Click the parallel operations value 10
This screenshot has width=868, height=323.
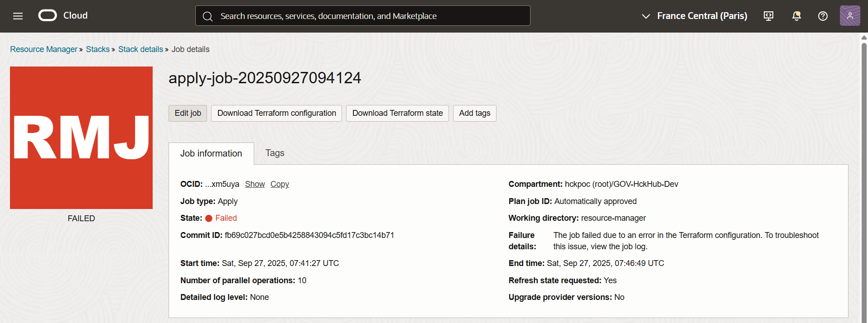[302, 280]
